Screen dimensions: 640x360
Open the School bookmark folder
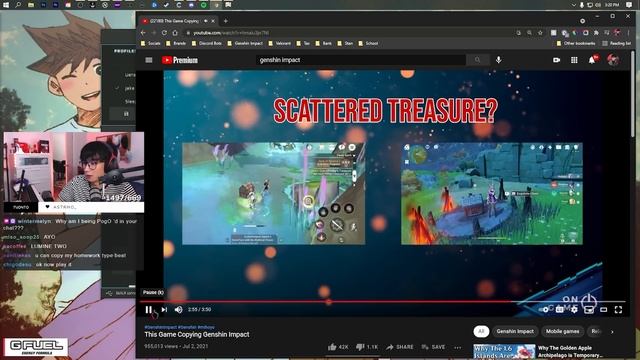pyautogui.click(x=368, y=43)
